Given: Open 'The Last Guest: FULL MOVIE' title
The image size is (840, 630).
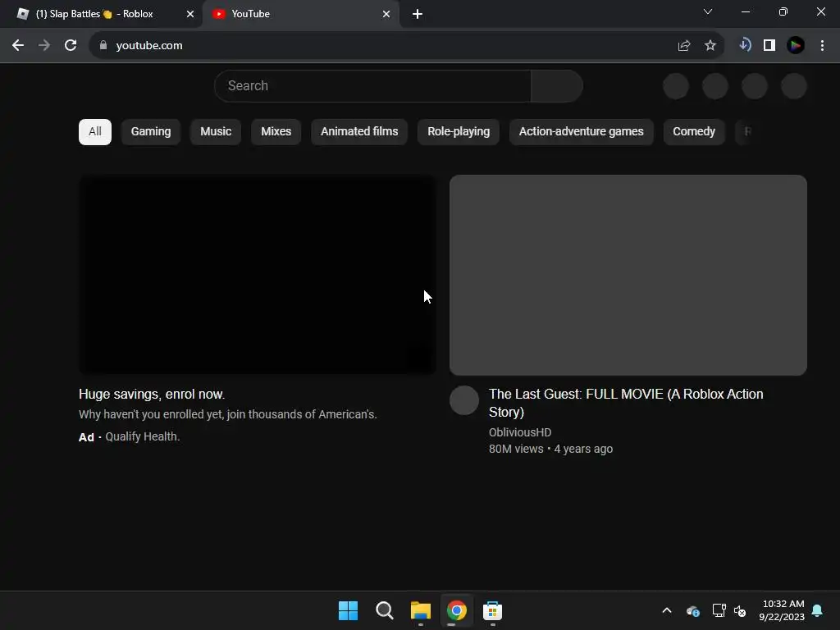Looking at the screenshot, I should [x=626, y=403].
